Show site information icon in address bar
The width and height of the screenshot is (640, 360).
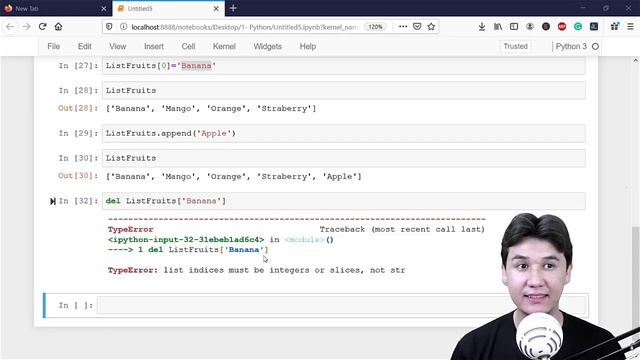[x=123, y=27]
